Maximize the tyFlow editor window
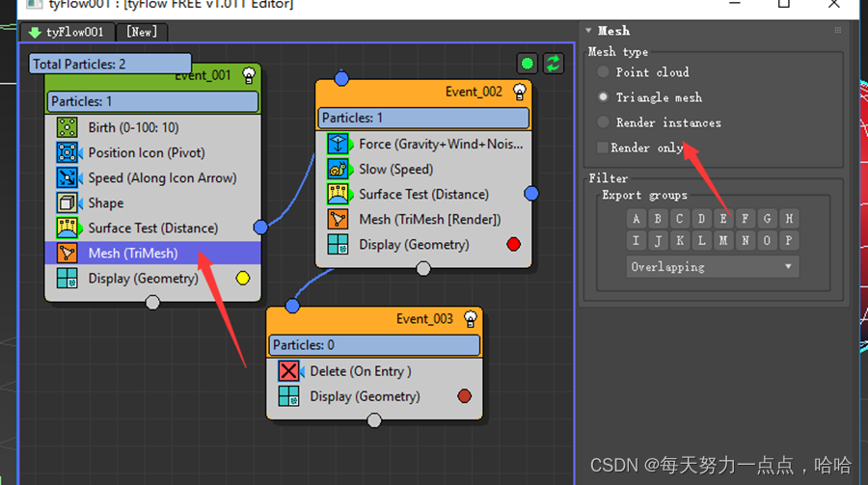Image resolution: width=868 pixels, height=485 pixels. point(784,3)
